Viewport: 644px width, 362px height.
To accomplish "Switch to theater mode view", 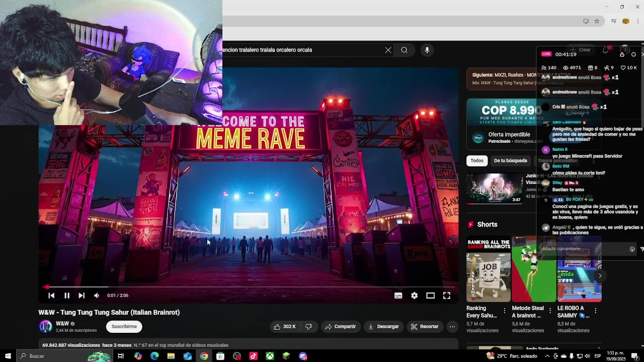I will tap(430, 296).
